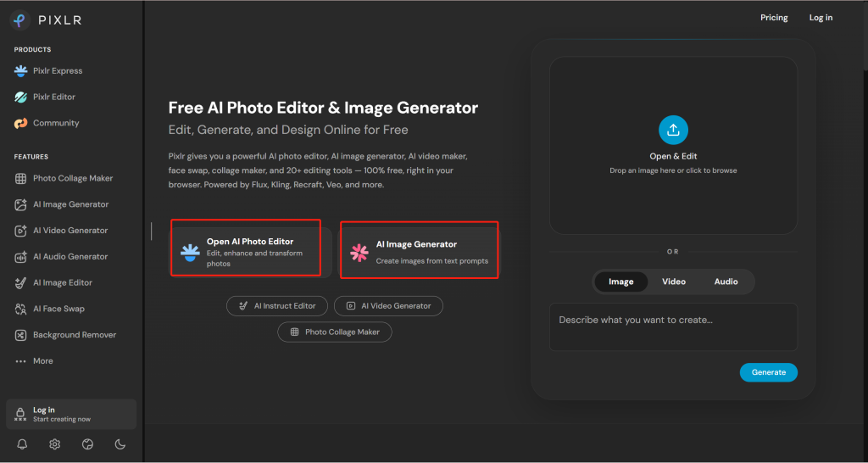Viewport: 868px width, 463px height.
Task: Click the 'Free AI Photo Editor & Image Generator' heading
Action: (x=323, y=108)
